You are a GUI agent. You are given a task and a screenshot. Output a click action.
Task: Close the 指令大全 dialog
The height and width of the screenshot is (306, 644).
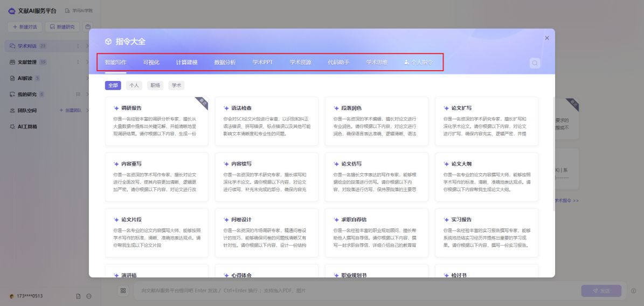click(546, 38)
